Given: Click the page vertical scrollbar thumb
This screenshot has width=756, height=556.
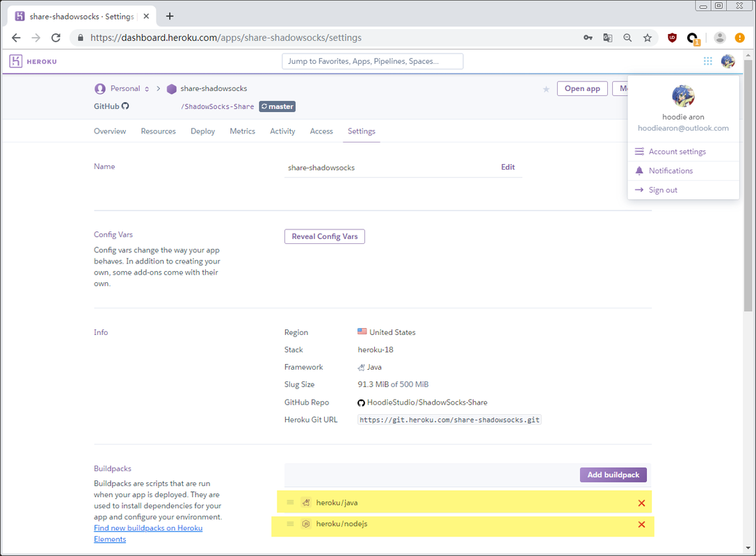Looking at the screenshot, I should pos(748,186).
